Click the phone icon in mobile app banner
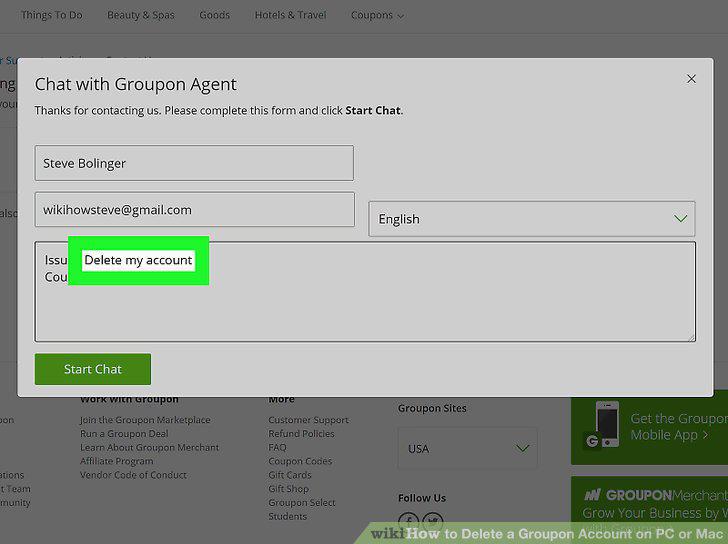This screenshot has height=544, width=728. (607, 424)
